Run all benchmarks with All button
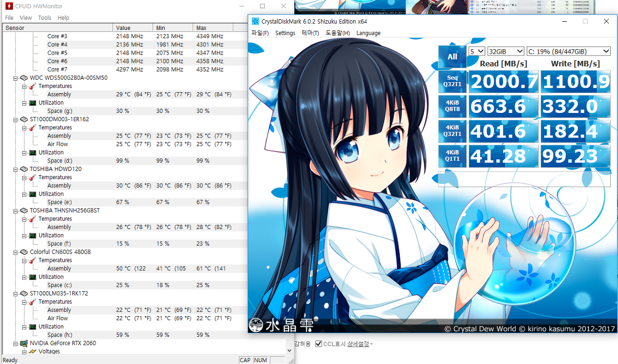The image size is (618, 364). 452,56
